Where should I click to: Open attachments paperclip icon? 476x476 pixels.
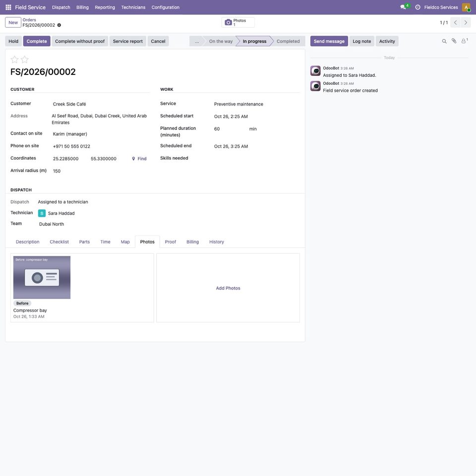454,41
